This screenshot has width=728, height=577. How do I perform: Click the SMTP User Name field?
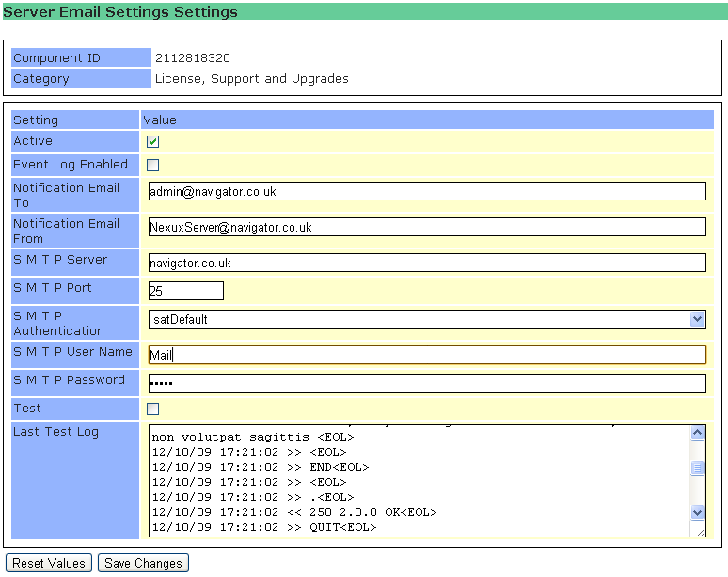427,355
